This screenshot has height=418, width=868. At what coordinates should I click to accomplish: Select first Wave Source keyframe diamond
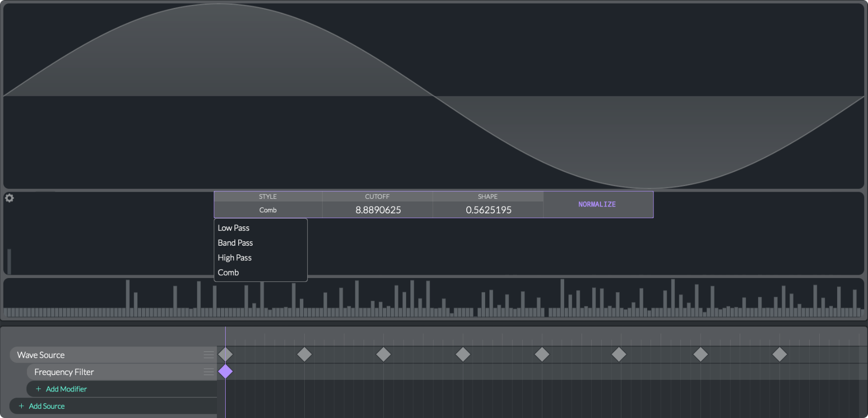coord(225,354)
